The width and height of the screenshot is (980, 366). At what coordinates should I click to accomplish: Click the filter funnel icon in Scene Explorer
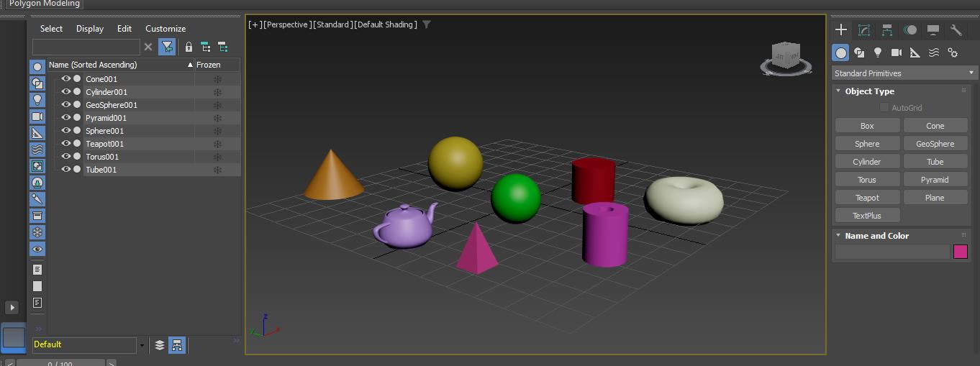click(167, 47)
